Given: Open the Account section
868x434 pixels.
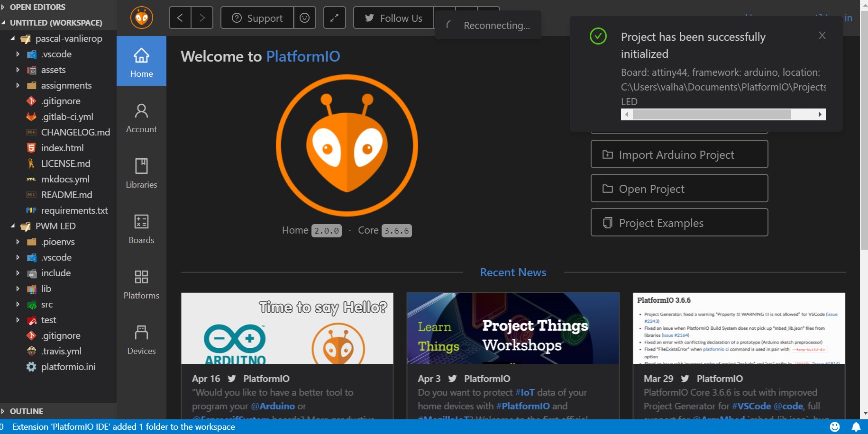Looking at the screenshot, I should [141, 118].
